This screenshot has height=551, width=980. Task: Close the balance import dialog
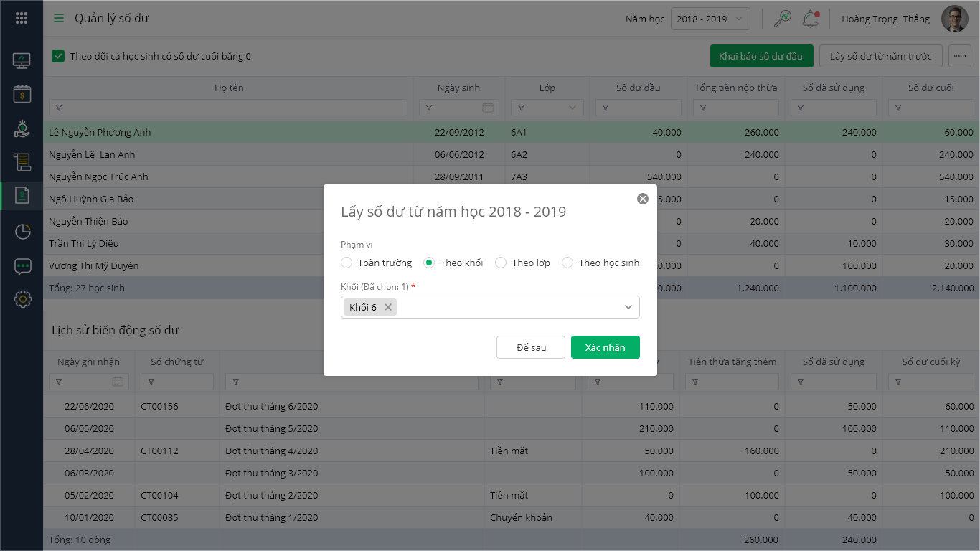[x=643, y=199]
